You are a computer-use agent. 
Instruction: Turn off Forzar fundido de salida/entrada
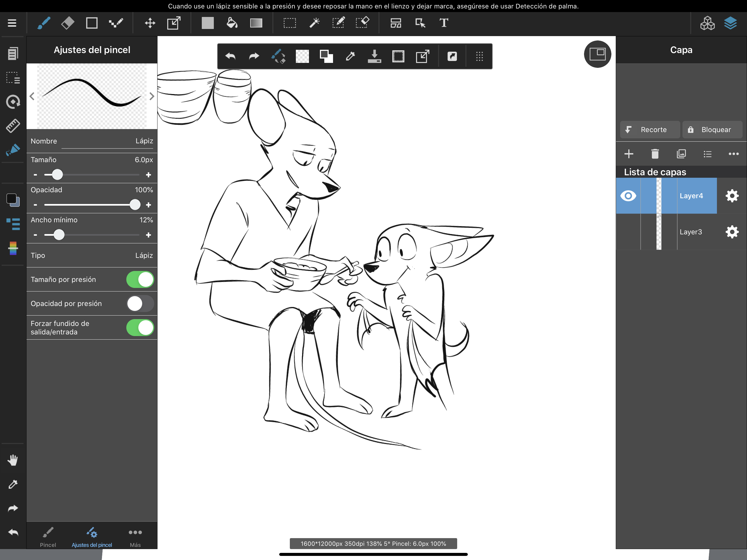point(140,327)
